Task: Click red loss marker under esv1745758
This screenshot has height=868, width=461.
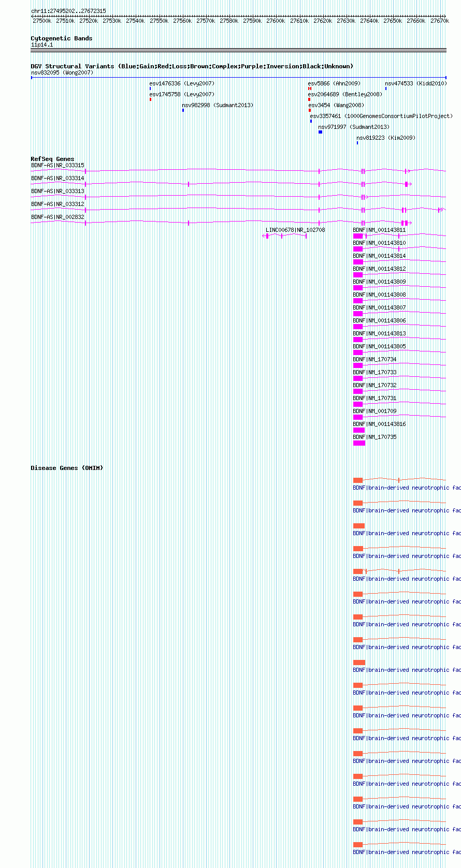Action: coord(150,99)
